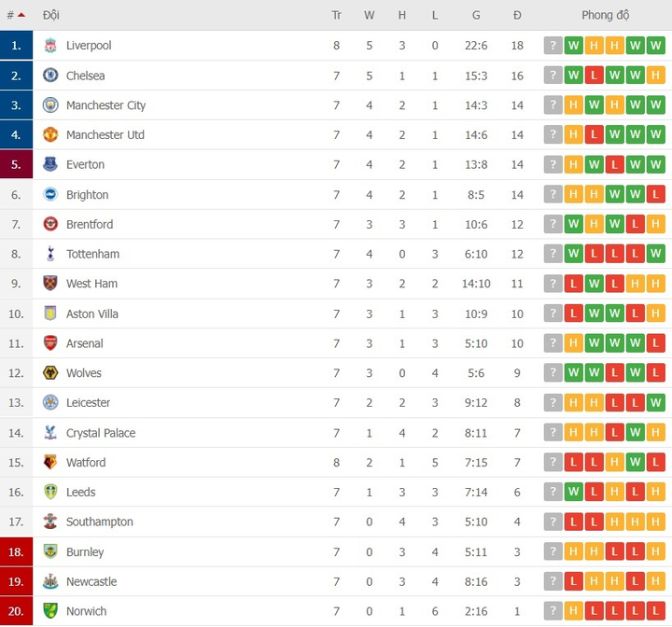Click the Norwich club crest icon
672x627 pixels.
[x=50, y=611]
